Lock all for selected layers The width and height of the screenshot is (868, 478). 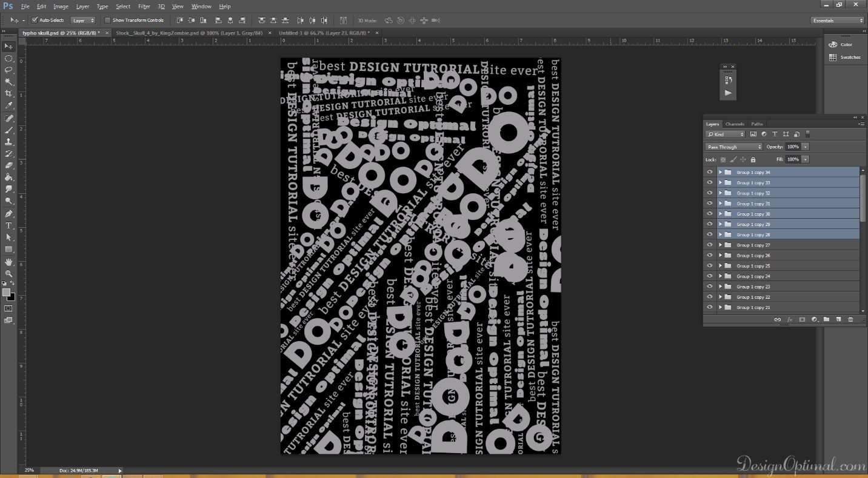pyautogui.click(x=753, y=159)
